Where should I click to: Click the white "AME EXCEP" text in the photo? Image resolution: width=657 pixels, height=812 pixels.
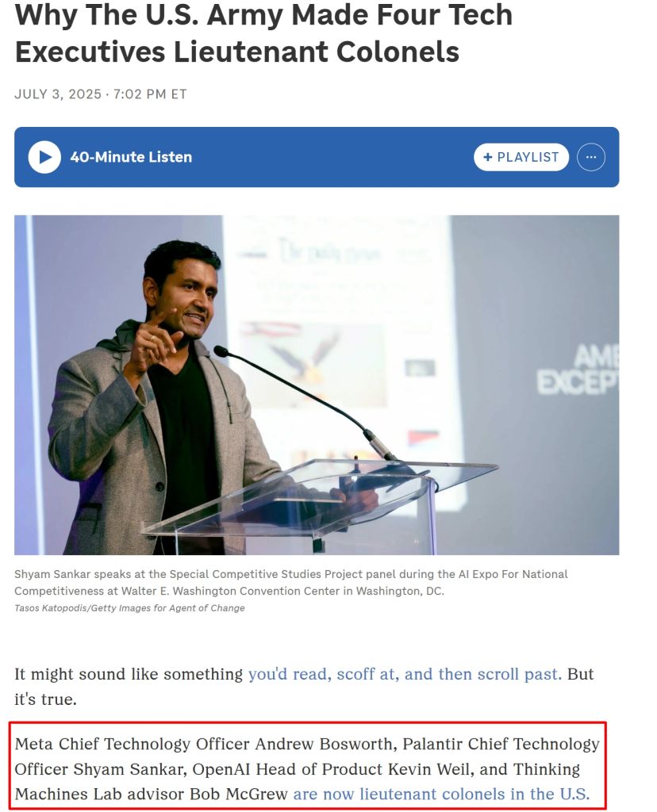click(x=578, y=369)
